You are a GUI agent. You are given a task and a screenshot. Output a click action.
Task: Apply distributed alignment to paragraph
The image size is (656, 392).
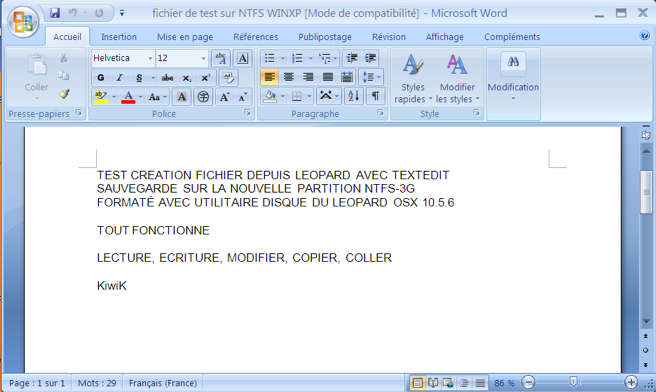click(x=347, y=77)
